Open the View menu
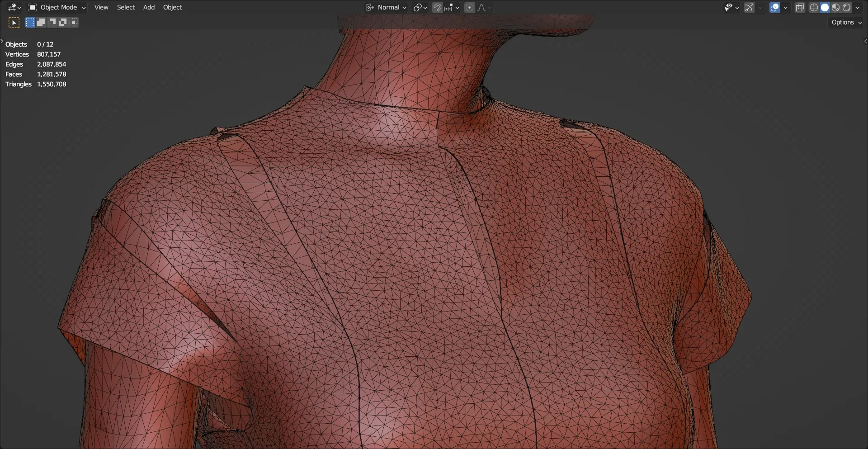 (x=101, y=7)
